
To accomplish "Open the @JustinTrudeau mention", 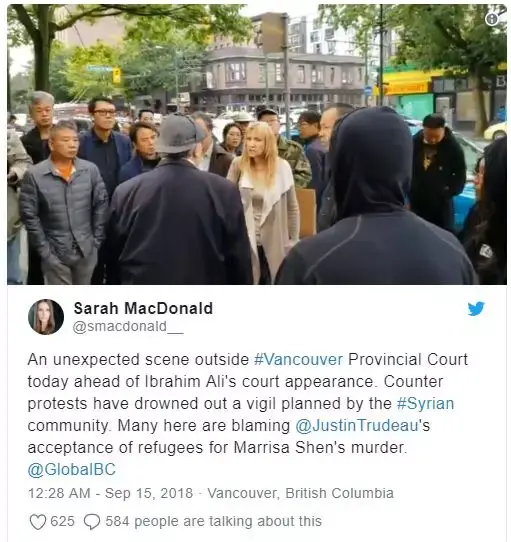I will (x=357, y=426).
